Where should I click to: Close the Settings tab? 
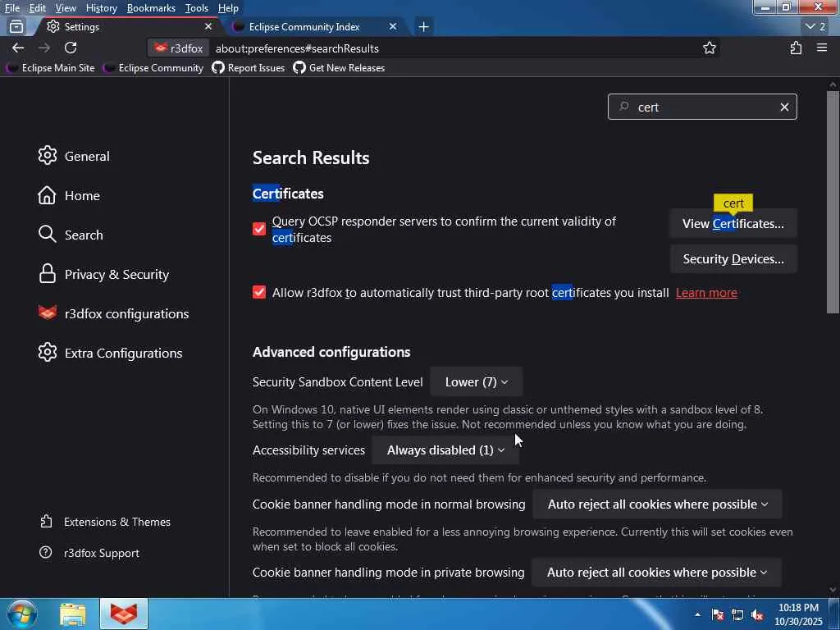(208, 26)
